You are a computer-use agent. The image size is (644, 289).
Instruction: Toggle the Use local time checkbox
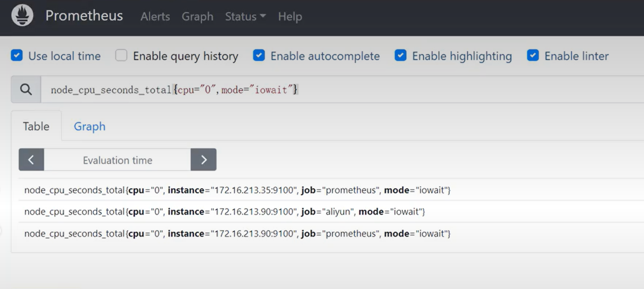click(17, 56)
